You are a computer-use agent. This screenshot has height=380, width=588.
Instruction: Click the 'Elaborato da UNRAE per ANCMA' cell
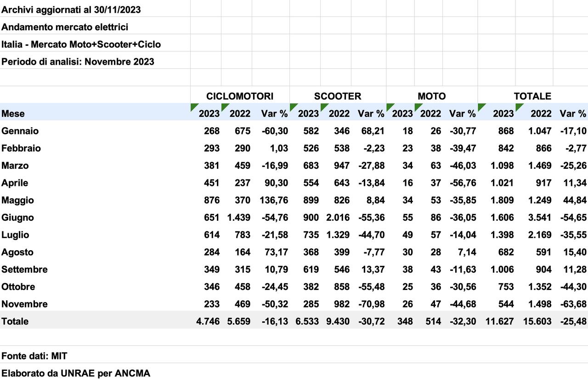coord(76,373)
